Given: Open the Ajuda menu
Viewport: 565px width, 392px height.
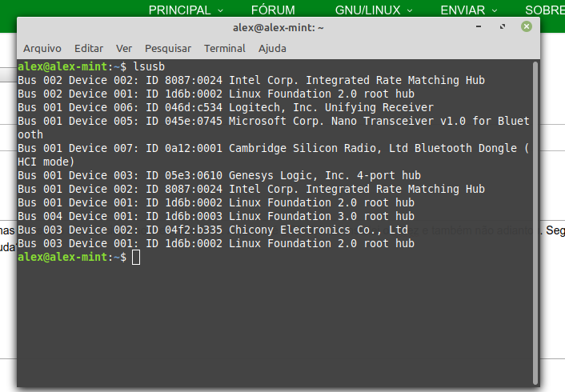Looking at the screenshot, I should [272, 48].
